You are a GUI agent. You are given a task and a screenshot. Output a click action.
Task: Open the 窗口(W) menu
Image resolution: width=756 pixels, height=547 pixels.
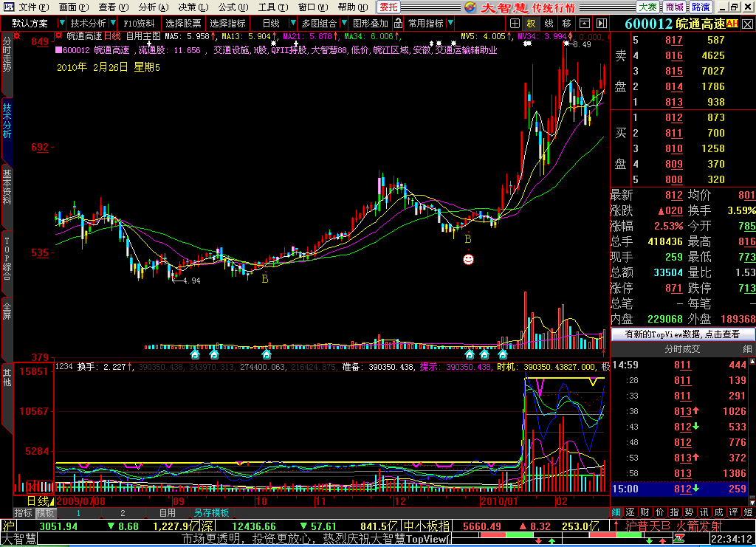pyautogui.click(x=313, y=7)
